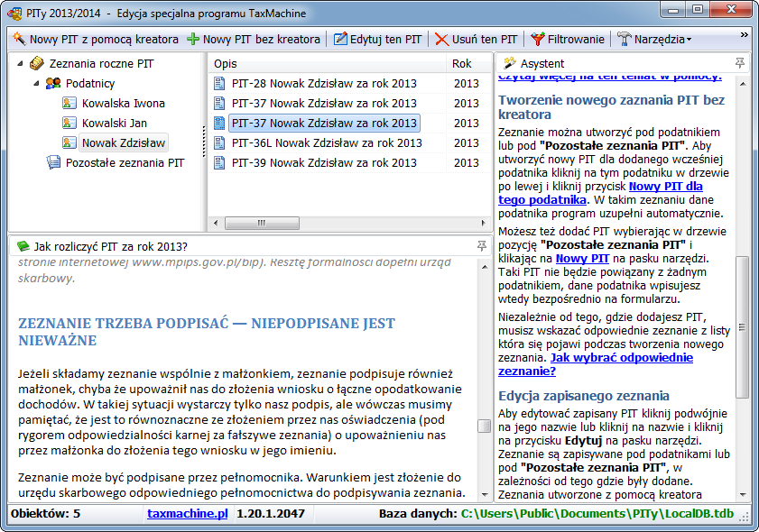Select PIT-36L Nowak Zdzisław za rok 2013
The image size is (759, 532).
pyautogui.click(x=327, y=142)
